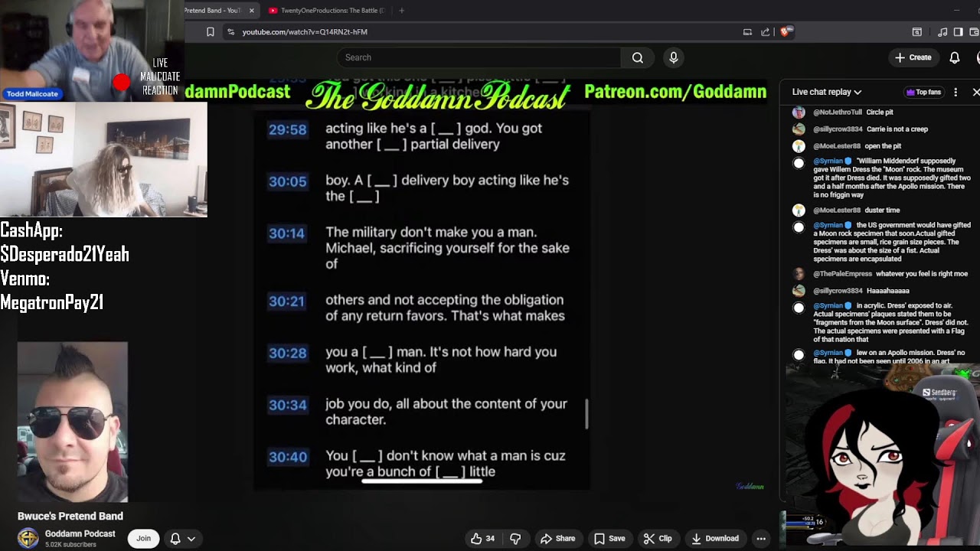Share the video
Screen dimensions: 980x551
557,539
